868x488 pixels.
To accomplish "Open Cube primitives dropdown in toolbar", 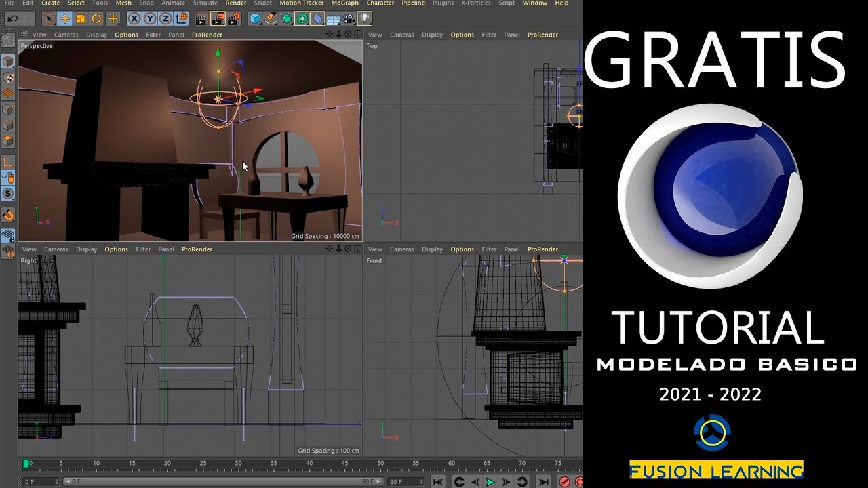I will point(255,19).
